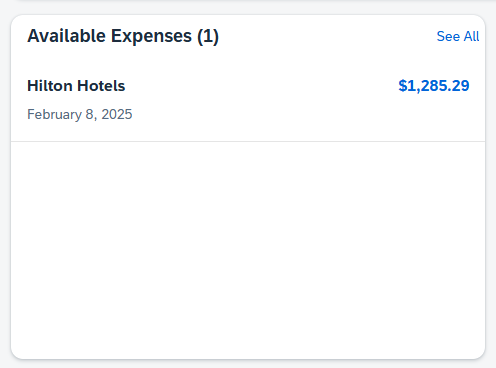The height and width of the screenshot is (368, 496).
Task: Open the See All link
Action: [458, 36]
